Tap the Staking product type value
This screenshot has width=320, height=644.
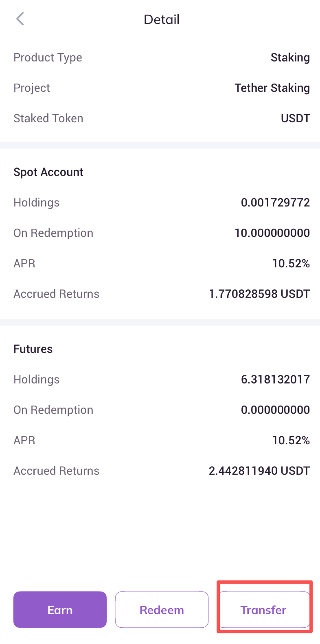pyautogui.click(x=290, y=57)
